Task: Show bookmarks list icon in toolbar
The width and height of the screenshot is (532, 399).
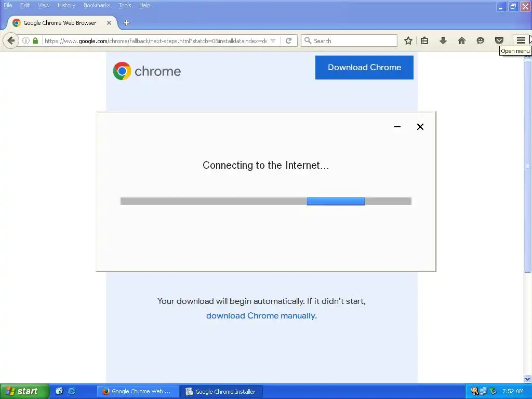Action: coord(424,41)
